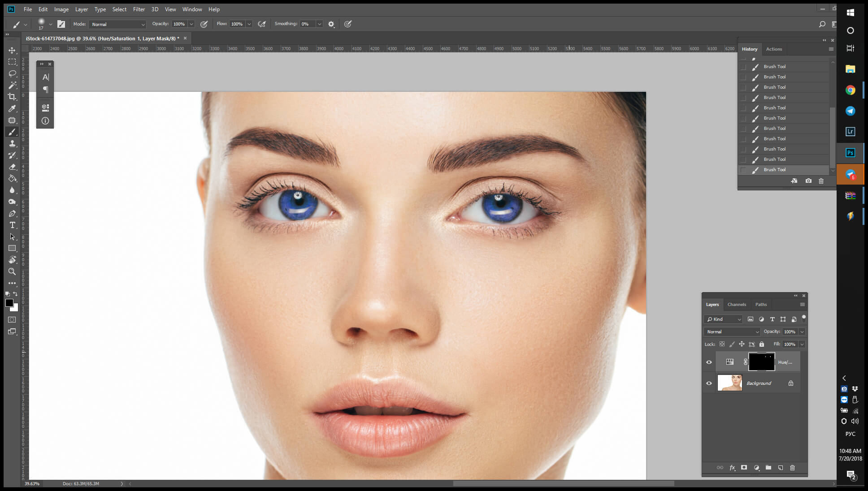Enable Lock transparent pixels
The height and width of the screenshot is (491, 868).
pyautogui.click(x=722, y=344)
